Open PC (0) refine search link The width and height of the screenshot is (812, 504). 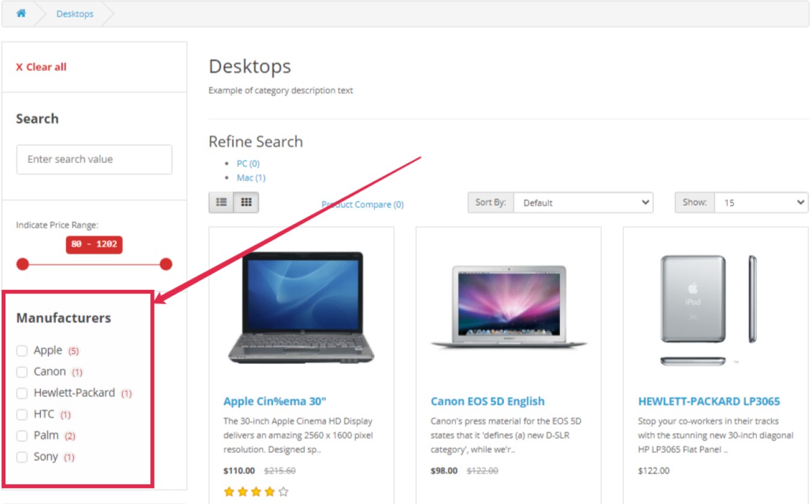tap(248, 164)
